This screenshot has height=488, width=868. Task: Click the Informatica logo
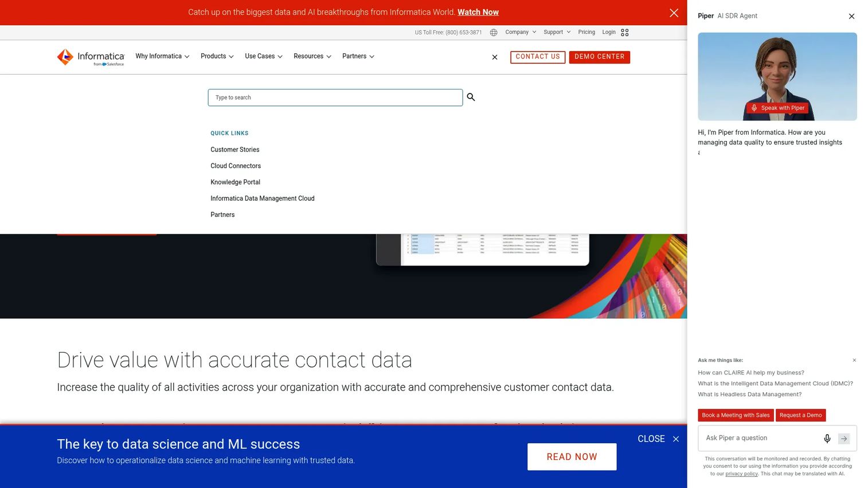tap(91, 57)
